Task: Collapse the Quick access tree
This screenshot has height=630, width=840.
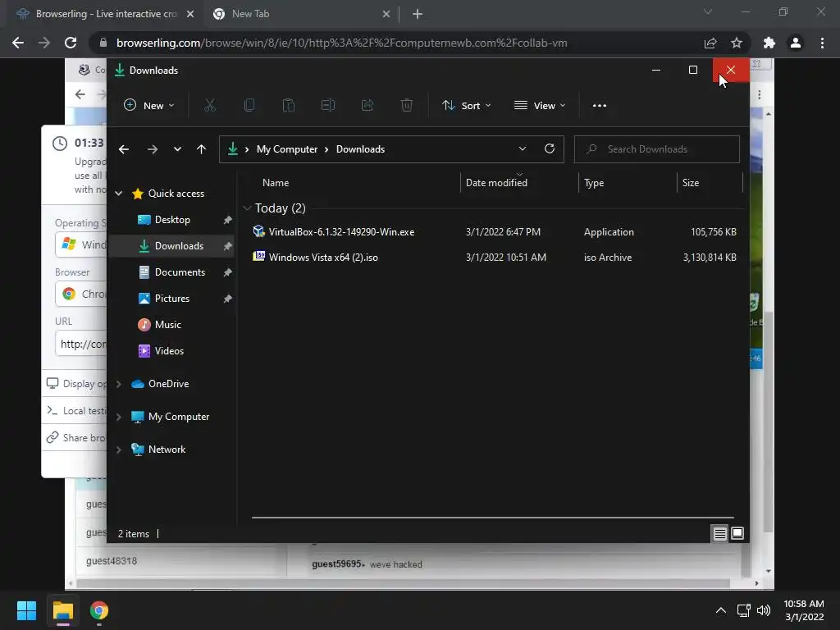Action: (119, 194)
